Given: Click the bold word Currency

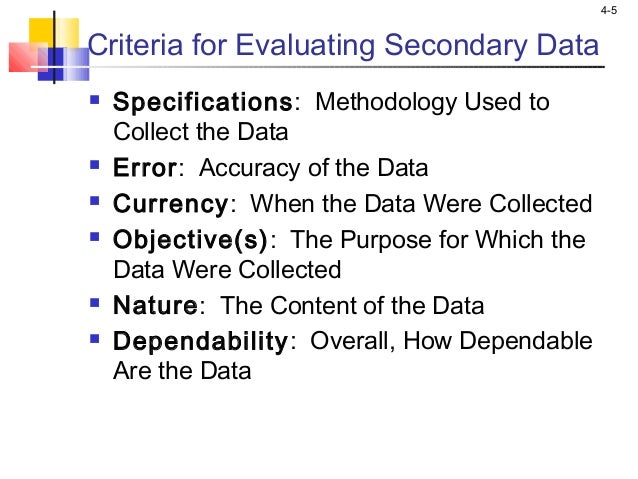Looking at the screenshot, I should pyautogui.click(x=170, y=204).
